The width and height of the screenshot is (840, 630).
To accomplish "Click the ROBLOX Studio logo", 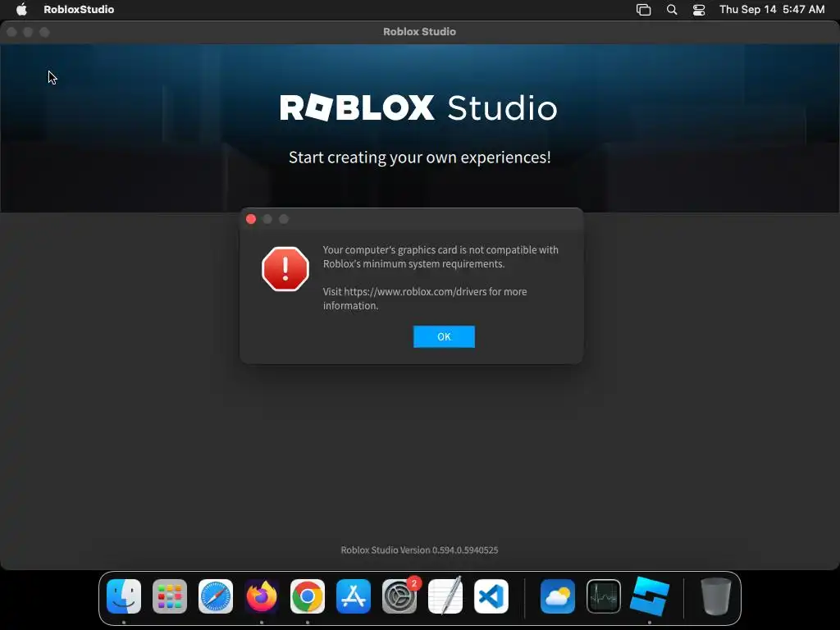I will coord(419,107).
